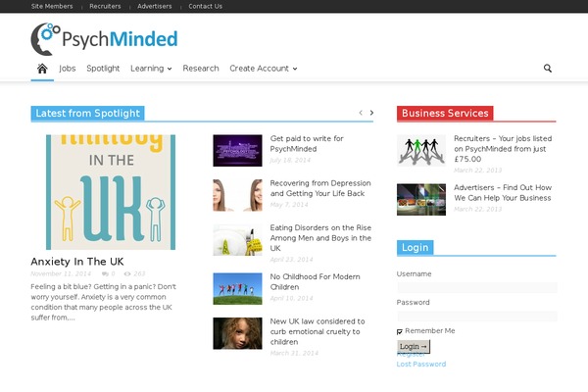Toggle the Remember Me checkbox
Image resolution: width=588 pixels, height=392 pixels.
point(400,332)
